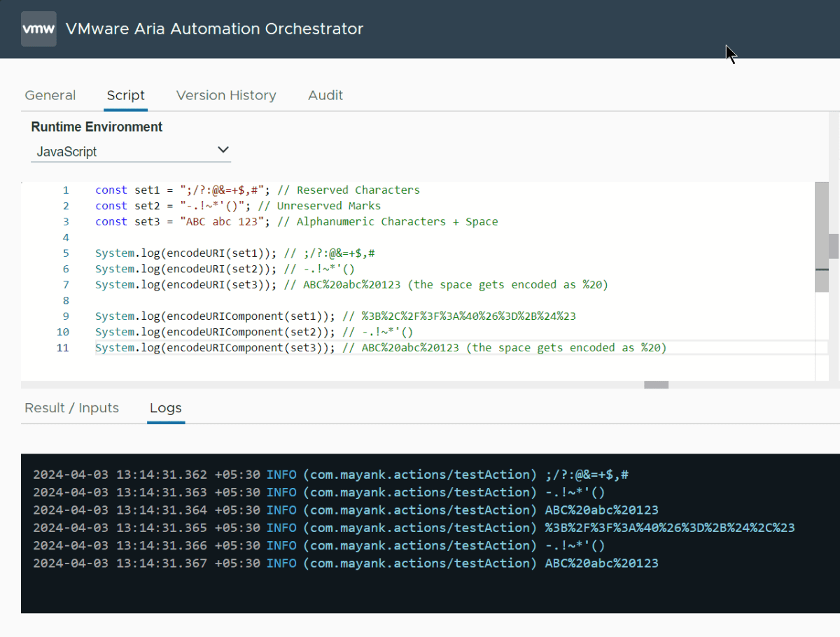Open the Result / Inputs tab

[71, 408]
